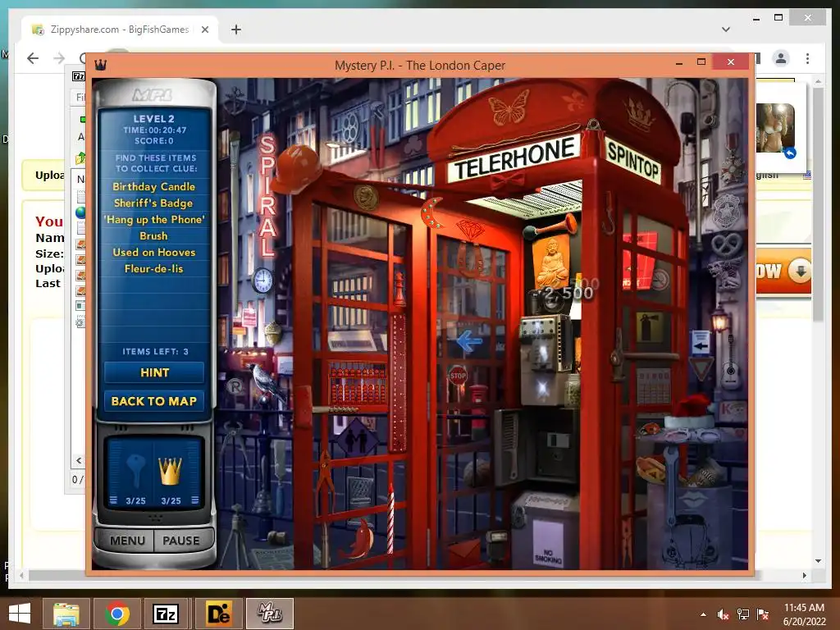Click the orange Buddha picture
Image resolution: width=840 pixels, height=630 pixels.
coord(551,262)
